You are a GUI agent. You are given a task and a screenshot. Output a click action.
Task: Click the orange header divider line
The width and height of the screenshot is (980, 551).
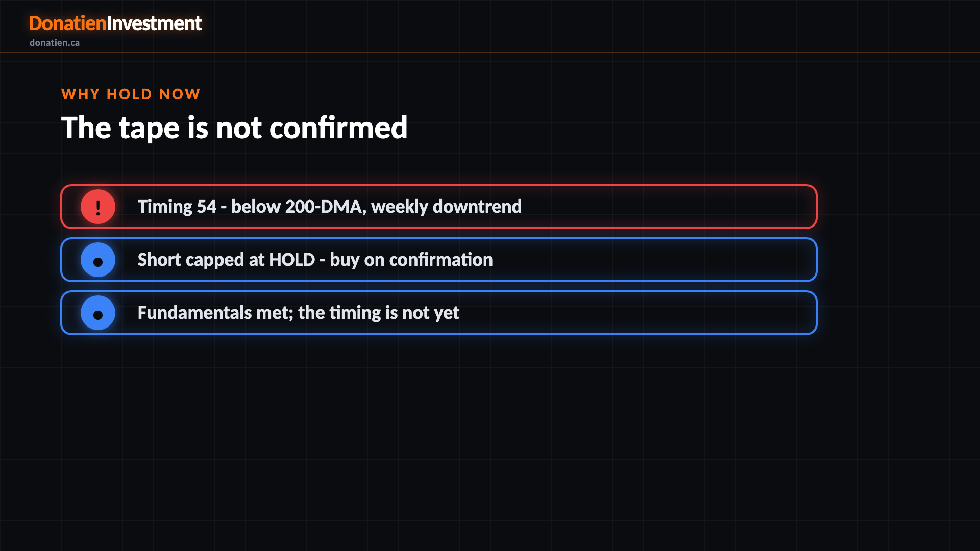490,52
